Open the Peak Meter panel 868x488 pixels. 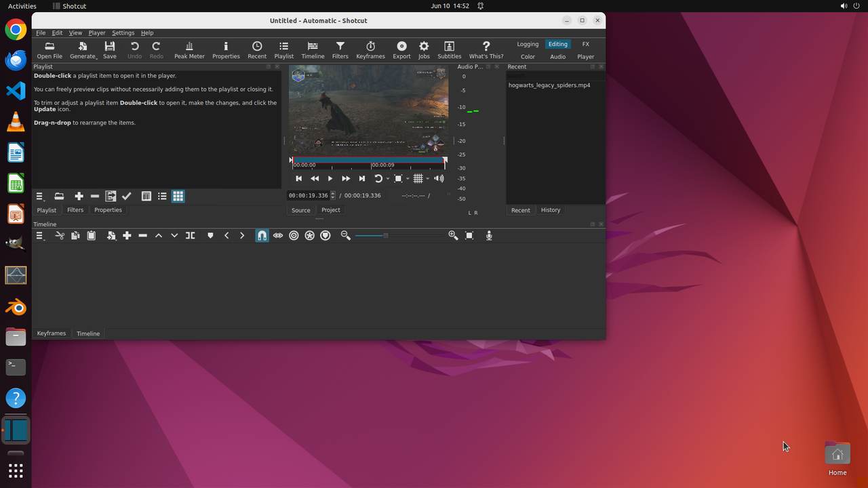click(189, 50)
